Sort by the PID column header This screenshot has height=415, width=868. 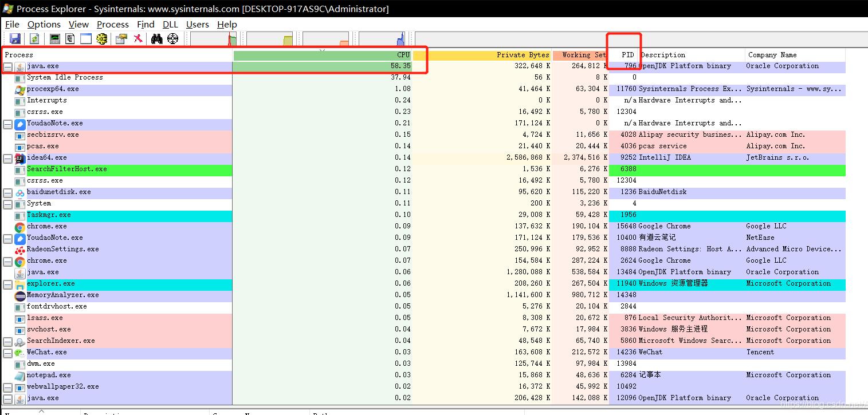click(x=623, y=55)
